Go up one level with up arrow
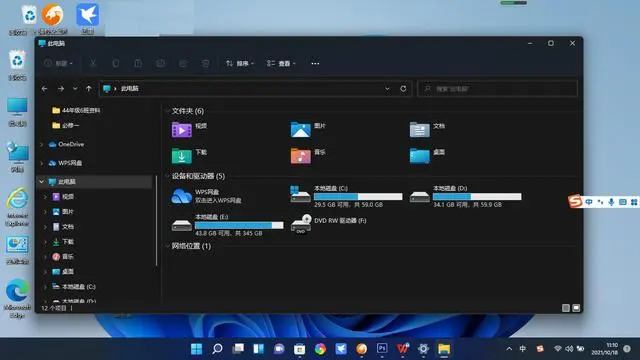This screenshot has height=360, width=640. pos(89,89)
